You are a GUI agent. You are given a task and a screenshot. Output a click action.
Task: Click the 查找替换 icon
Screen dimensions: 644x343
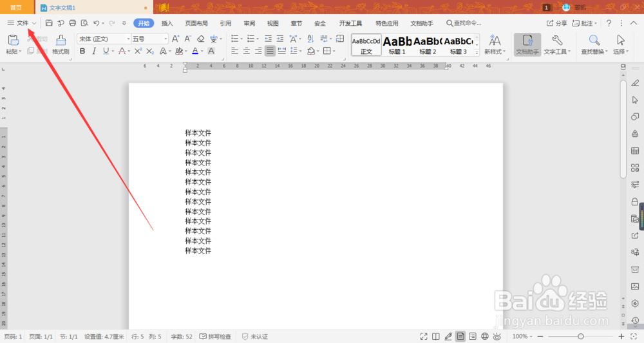594,40
